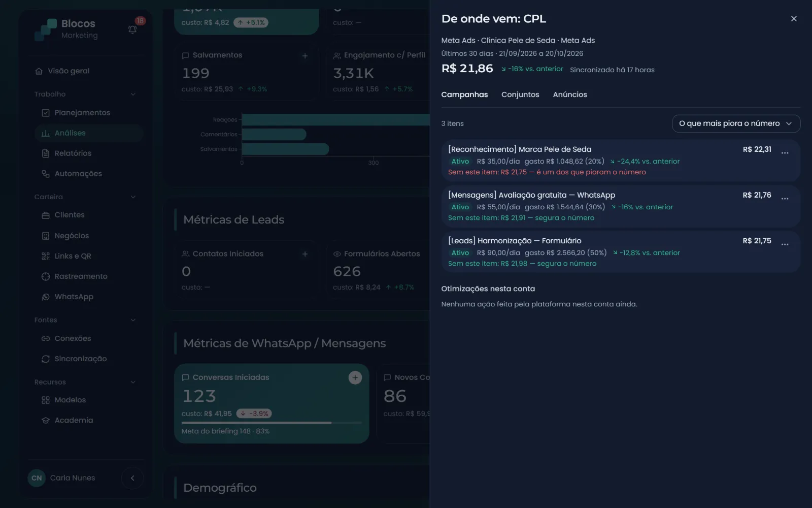Click the WhatsApp icon in sidebar
Image resolution: width=812 pixels, height=508 pixels.
tap(46, 297)
